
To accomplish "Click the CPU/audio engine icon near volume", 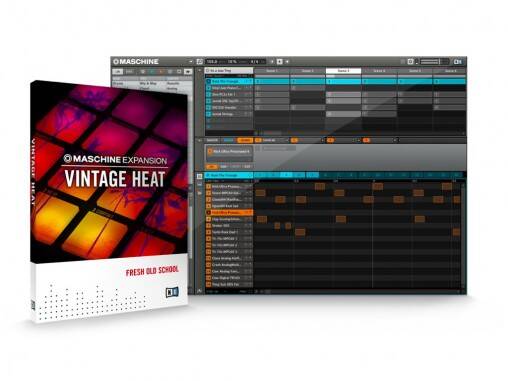I will tap(411, 62).
